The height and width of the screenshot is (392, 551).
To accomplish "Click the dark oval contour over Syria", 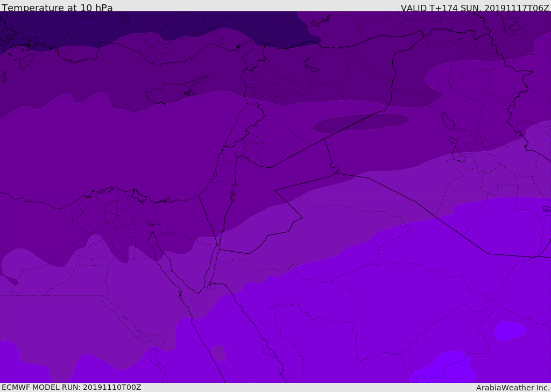I will 361,123.
